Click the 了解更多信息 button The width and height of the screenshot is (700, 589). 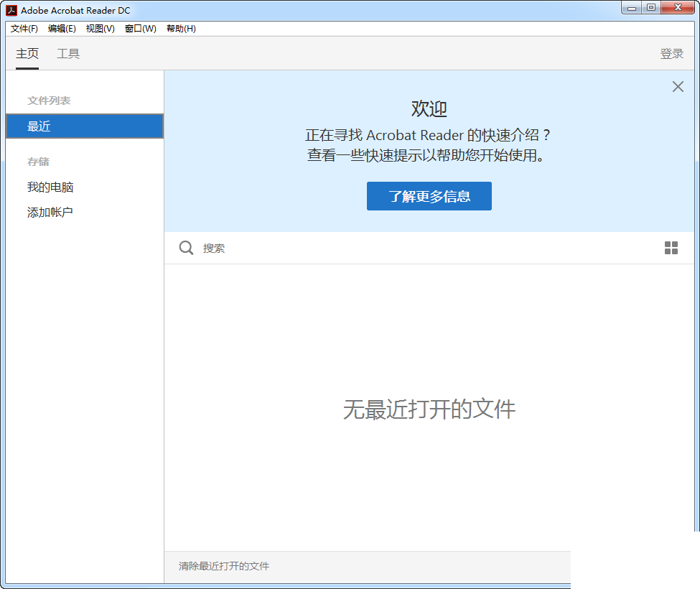(x=429, y=196)
